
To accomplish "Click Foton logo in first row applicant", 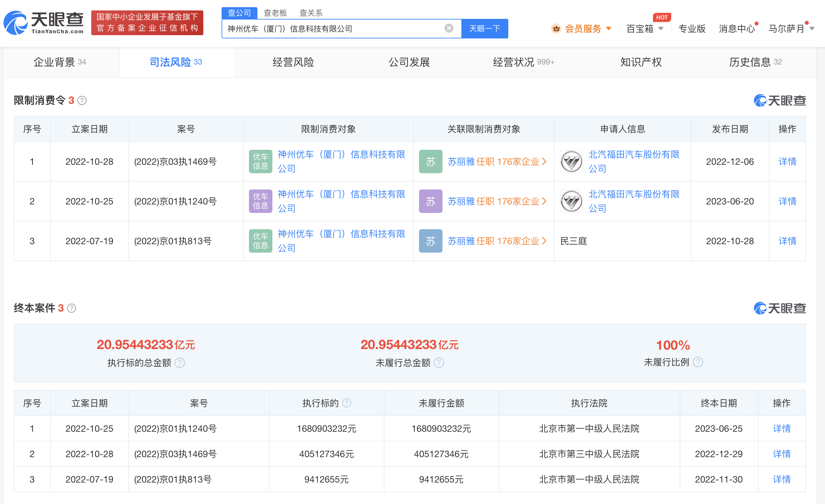I will pyautogui.click(x=571, y=161).
